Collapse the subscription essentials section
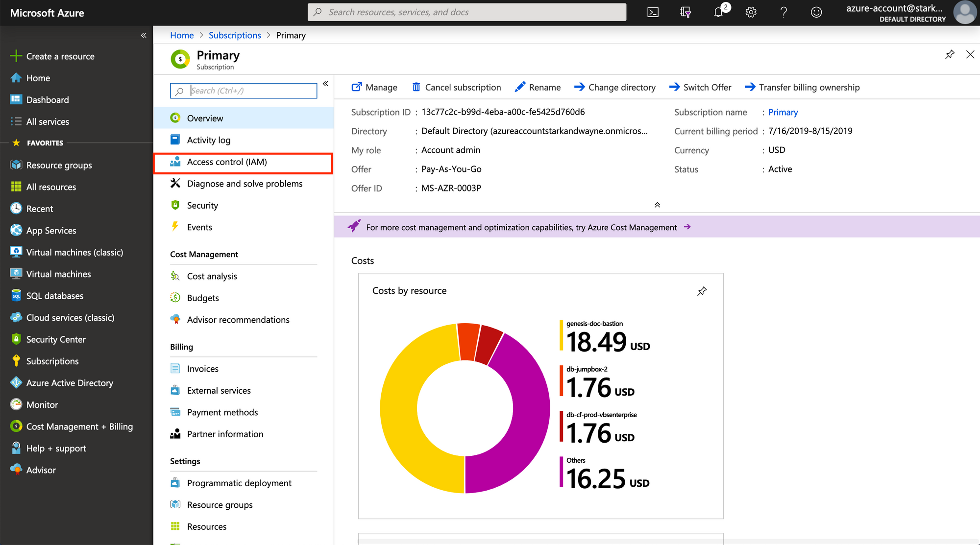Screen dimensions: 980x545 pos(657,205)
